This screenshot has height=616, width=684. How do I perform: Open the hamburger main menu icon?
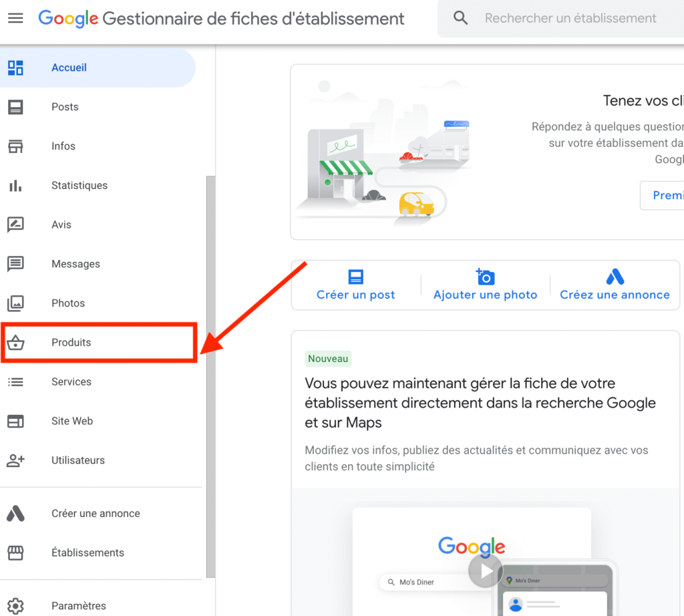click(x=16, y=18)
